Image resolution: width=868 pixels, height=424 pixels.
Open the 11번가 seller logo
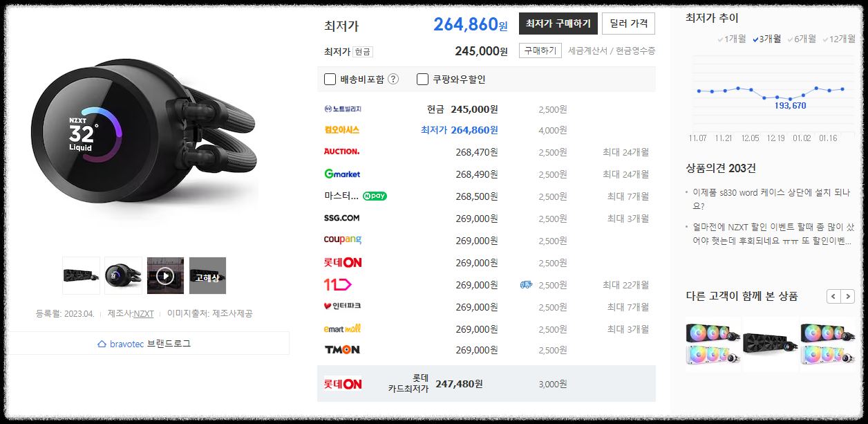[338, 284]
